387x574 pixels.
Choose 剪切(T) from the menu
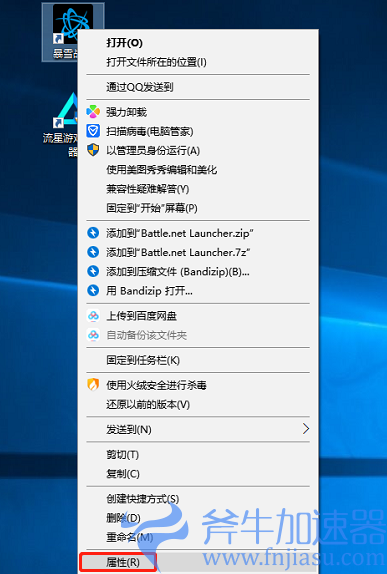[x=198, y=455]
